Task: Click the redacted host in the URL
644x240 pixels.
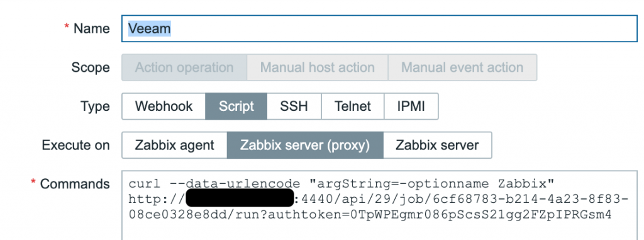Action: click(x=240, y=198)
